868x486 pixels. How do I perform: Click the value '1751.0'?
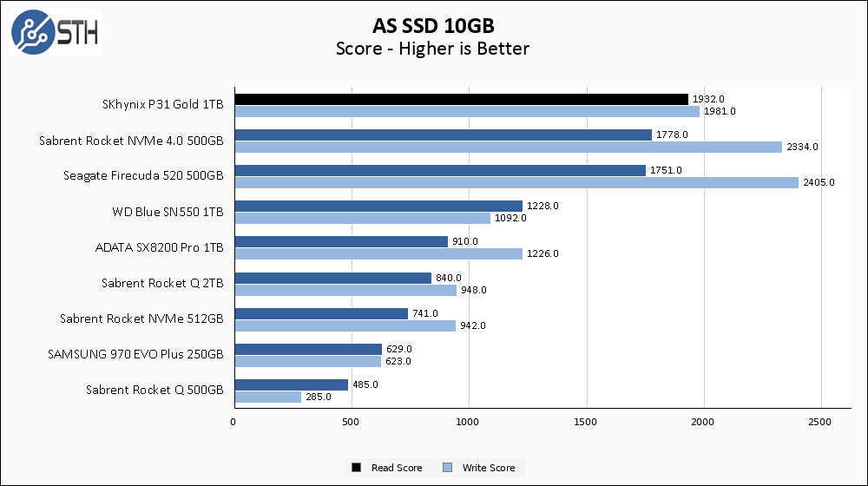point(666,170)
